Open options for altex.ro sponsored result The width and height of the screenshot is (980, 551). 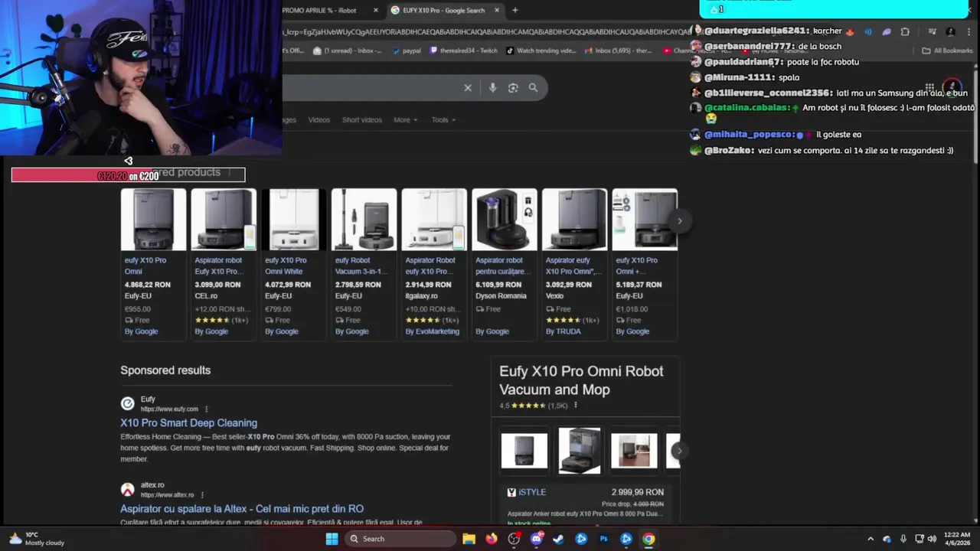(202, 494)
